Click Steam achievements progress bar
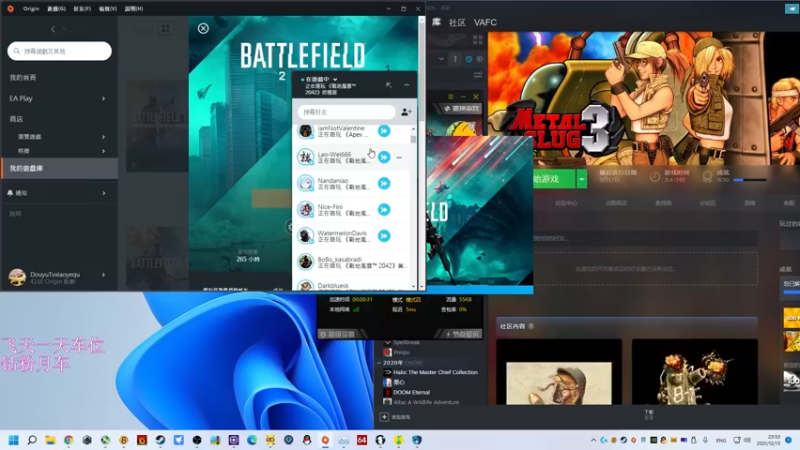 (749, 180)
